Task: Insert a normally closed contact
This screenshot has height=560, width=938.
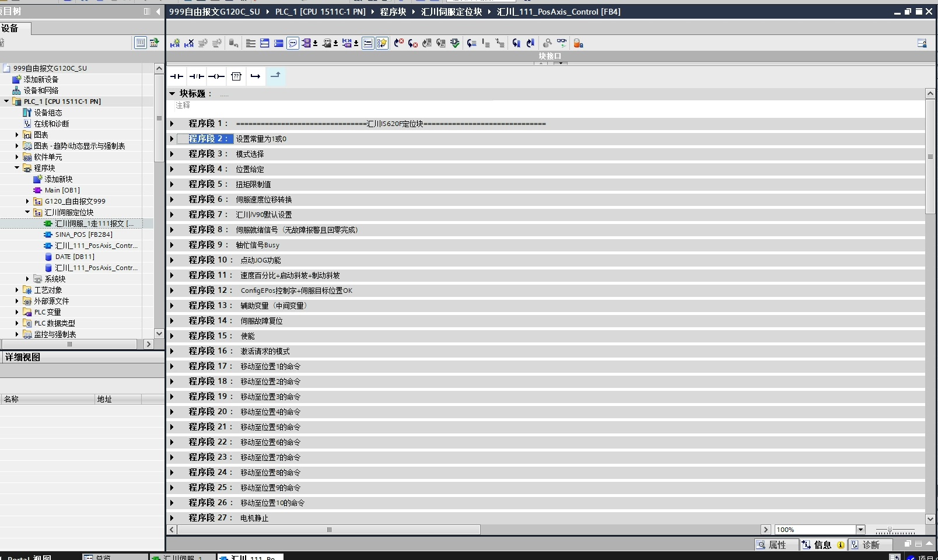Action: [x=197, y=76]
